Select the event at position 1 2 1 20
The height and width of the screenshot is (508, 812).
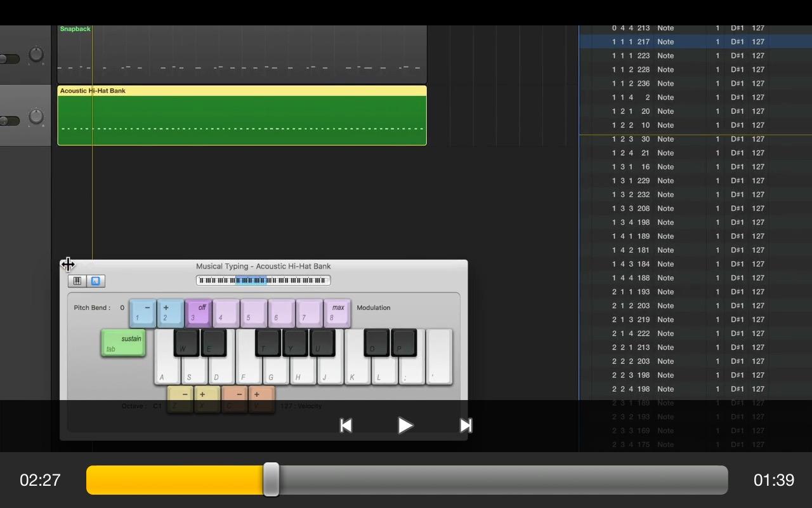695,111
